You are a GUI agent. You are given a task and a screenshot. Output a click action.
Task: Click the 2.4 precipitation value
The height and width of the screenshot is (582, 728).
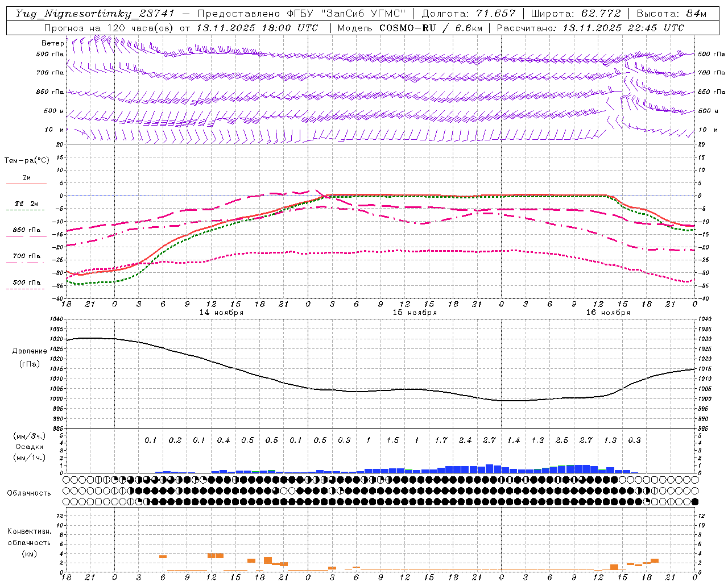coord(465,440)
